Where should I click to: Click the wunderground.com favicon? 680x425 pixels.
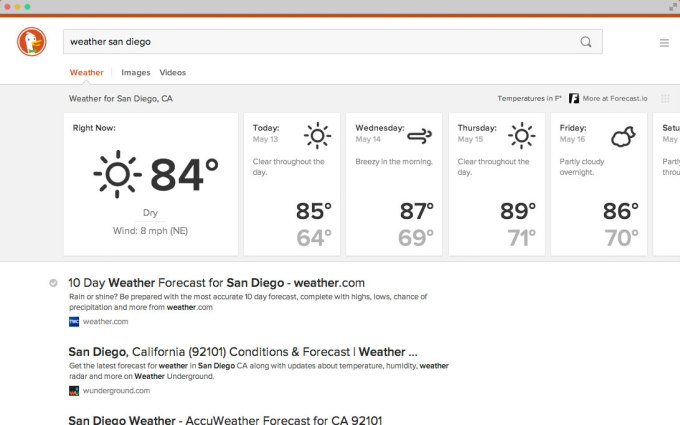click(x=74, y=391)
